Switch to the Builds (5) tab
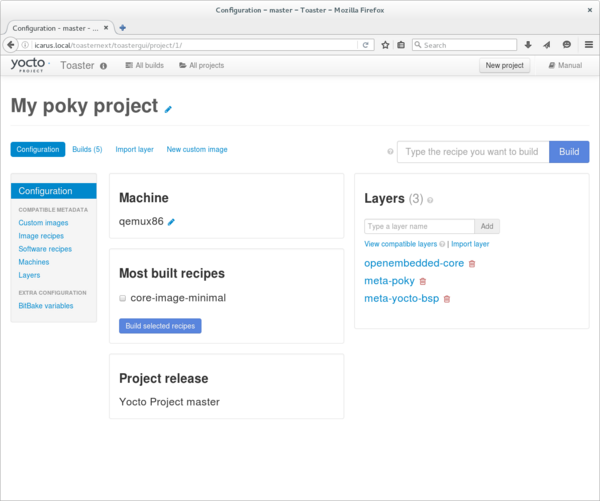600x501 pixels. click(87, 149)
